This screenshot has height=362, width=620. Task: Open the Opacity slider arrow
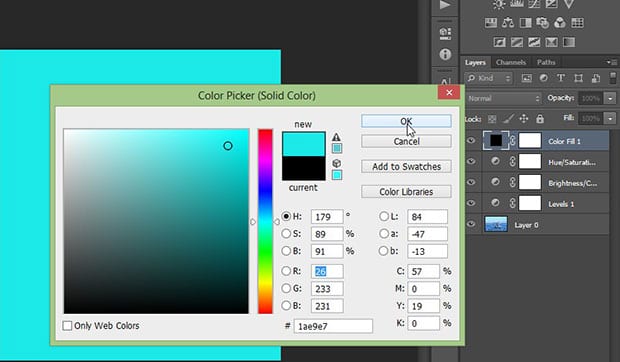point(611,98)
